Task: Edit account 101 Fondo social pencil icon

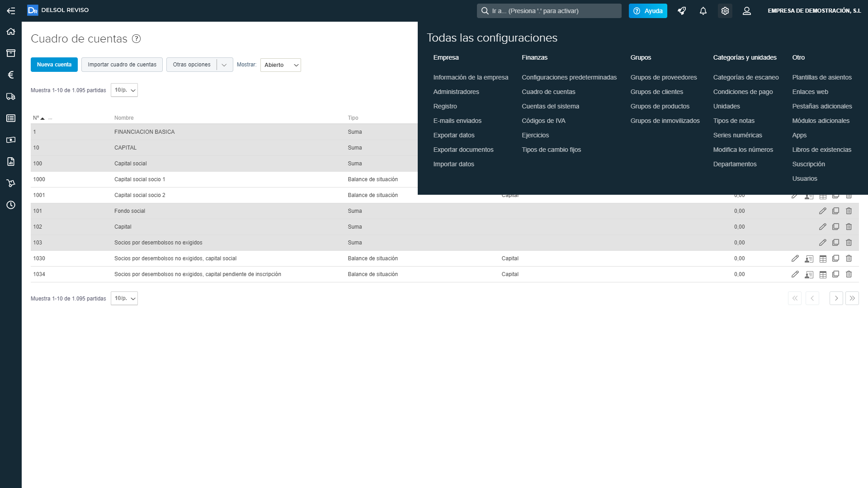Action: click(x=822, y=211)
